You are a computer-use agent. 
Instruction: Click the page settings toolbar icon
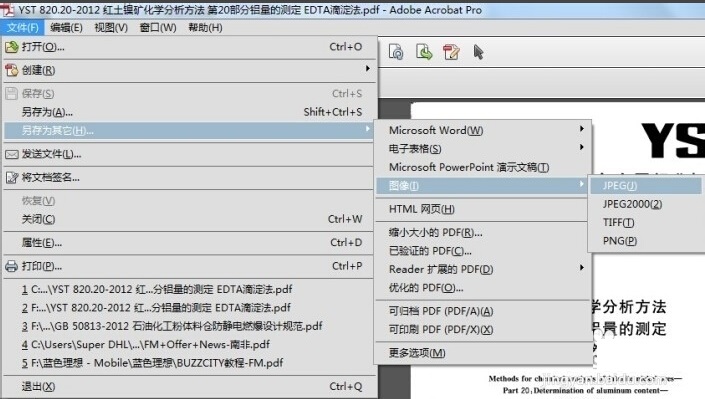pos(396,52)
